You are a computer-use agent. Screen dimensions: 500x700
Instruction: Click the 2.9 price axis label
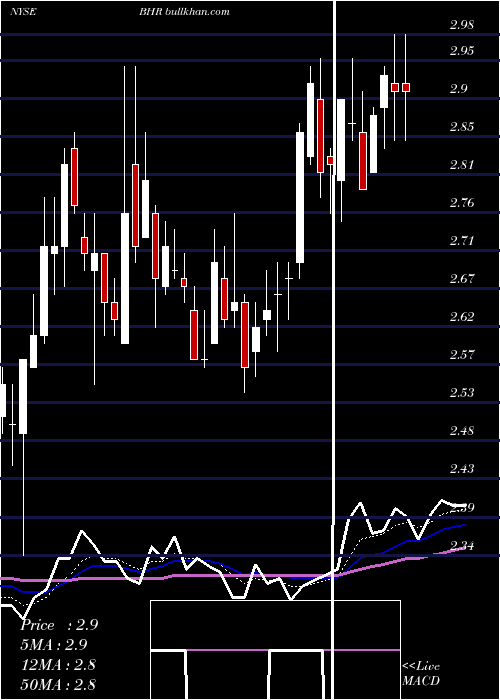pos(458,89)
